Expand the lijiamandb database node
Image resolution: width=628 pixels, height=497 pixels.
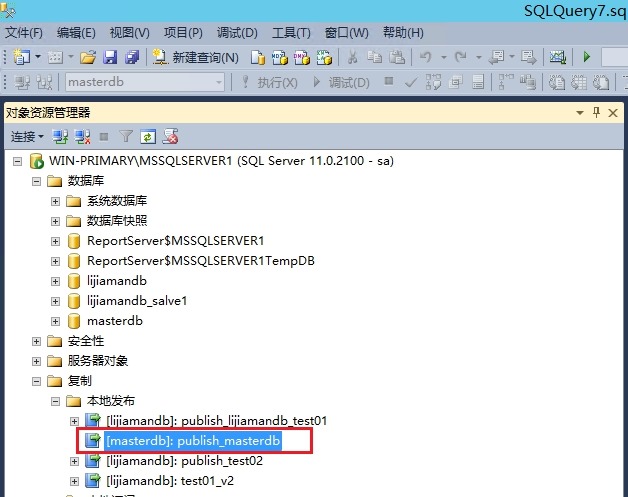[x=56, y=281]
